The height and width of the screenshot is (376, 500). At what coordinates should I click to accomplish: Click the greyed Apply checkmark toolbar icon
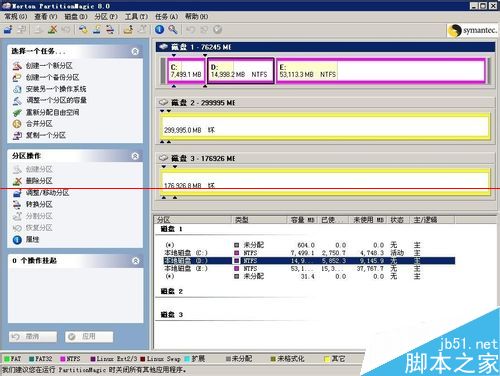tap(217, 30)
